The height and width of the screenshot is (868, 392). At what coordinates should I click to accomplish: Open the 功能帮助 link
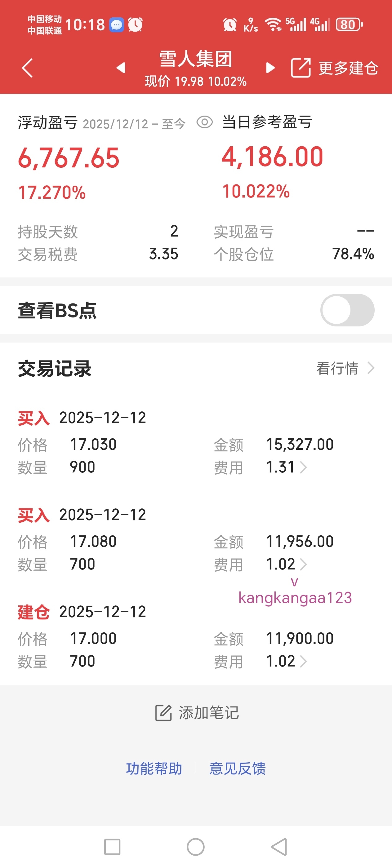(154, 768)
